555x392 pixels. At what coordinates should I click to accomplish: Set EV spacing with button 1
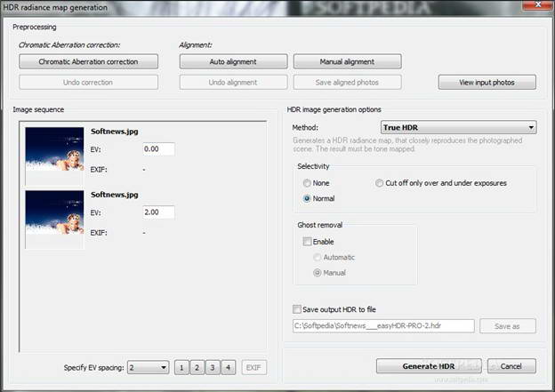coord(181,368)
